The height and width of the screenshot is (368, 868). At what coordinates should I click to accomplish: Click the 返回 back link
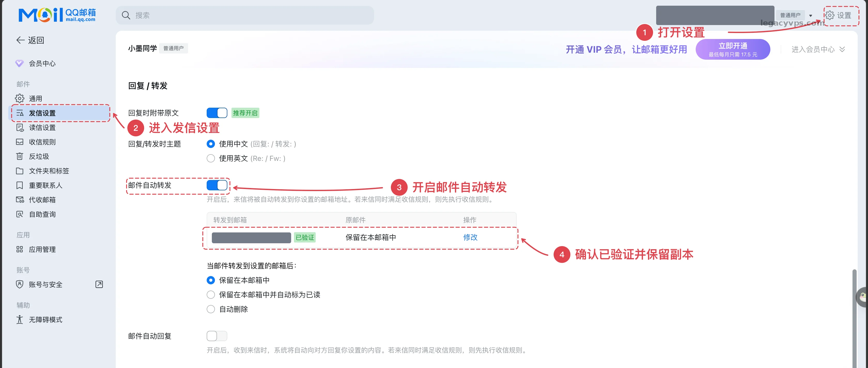(30, 40)
